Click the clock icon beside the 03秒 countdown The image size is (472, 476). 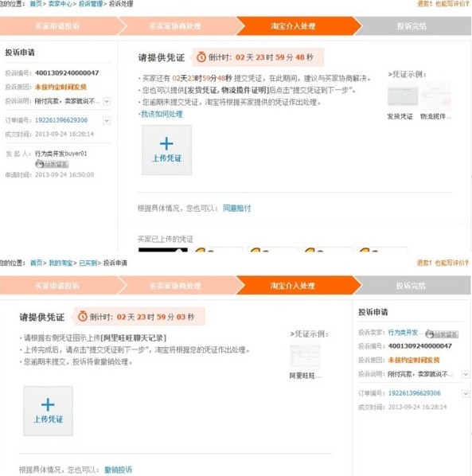[x=83, y=316]
